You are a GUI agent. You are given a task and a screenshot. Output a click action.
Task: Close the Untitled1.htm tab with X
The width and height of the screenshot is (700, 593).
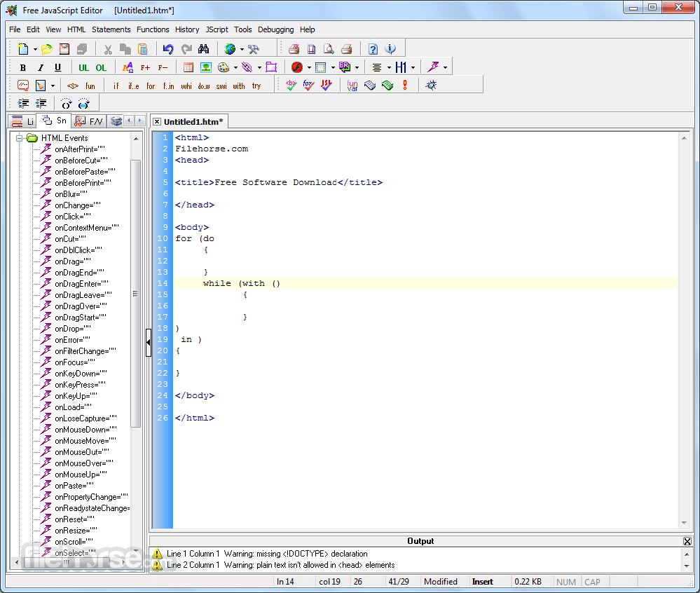pyautogui.click(x=157, y=122)
